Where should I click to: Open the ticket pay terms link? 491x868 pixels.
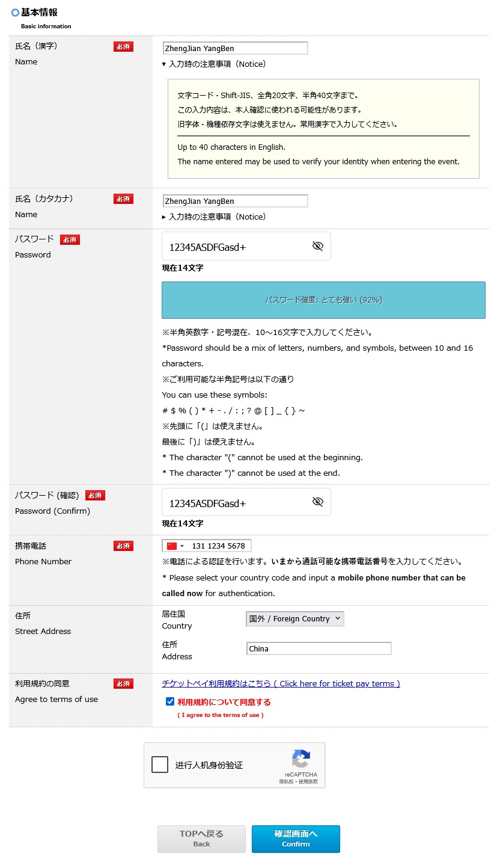pos(281,683)
